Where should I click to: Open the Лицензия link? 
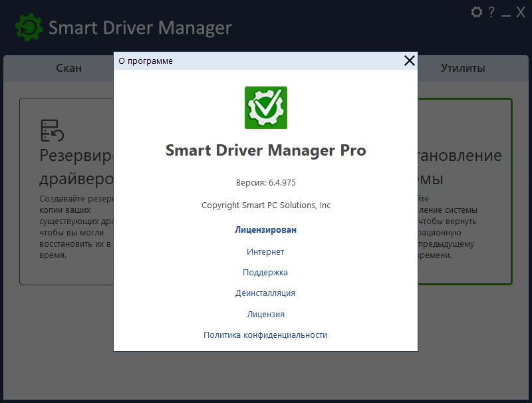(265, 314)
